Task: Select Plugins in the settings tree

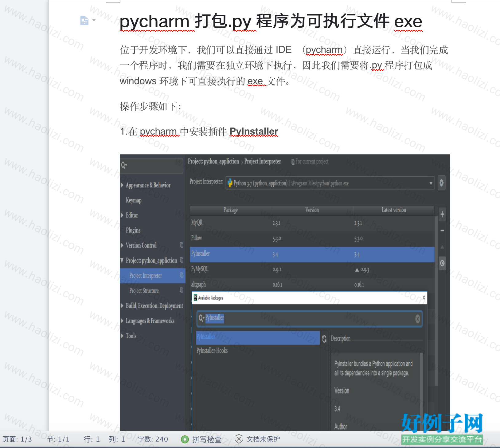Action: [x=133, y=230]
